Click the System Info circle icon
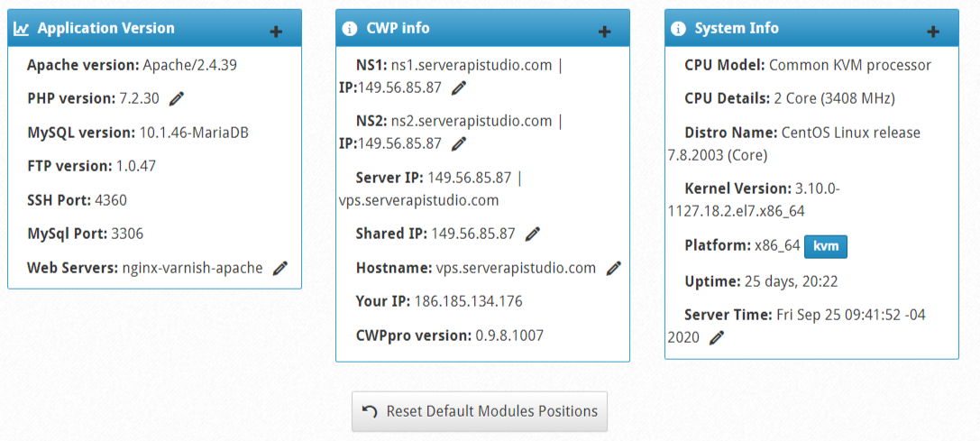 [678, 28]
